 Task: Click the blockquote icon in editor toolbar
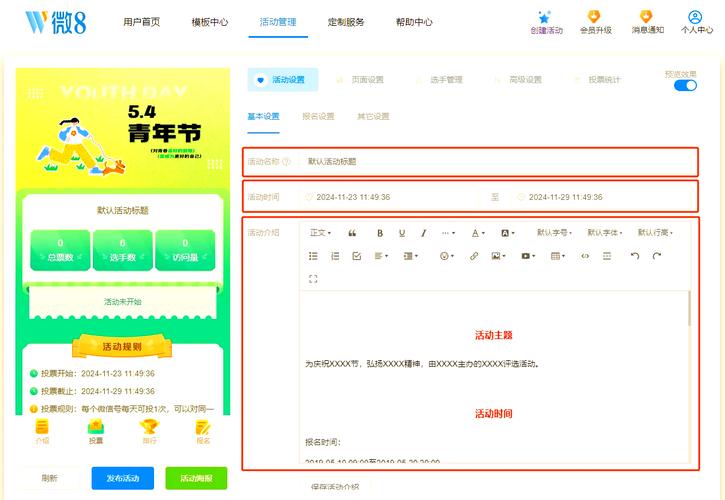tap(352, 233)
